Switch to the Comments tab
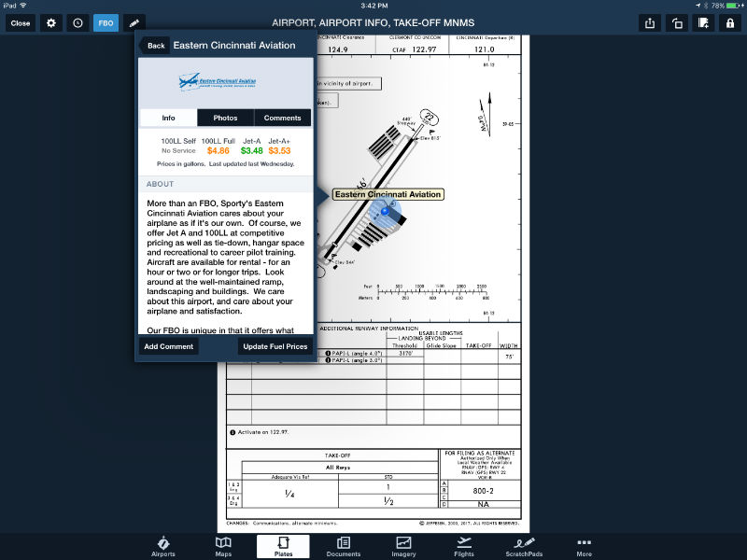Screen dimensions: 747x560 tap(283, 118)
